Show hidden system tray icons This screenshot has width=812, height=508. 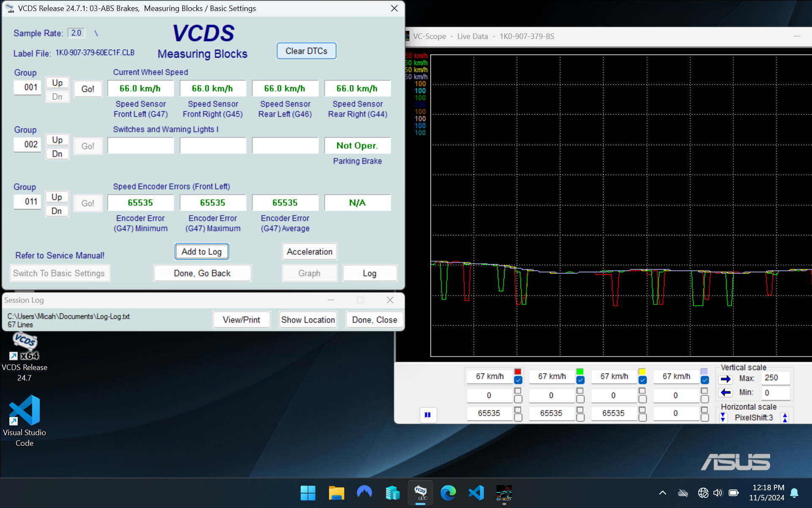tap(663, 493)
